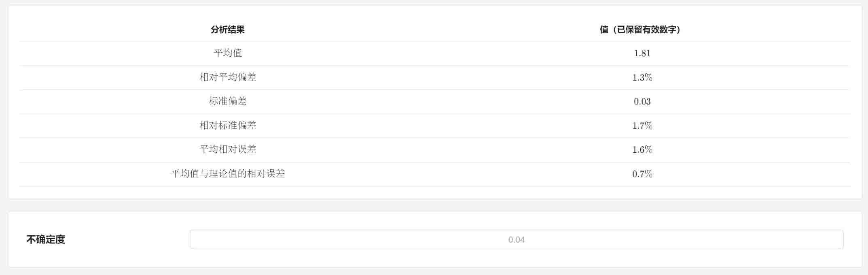The image size is (868, 275).
Task: Select the 相对平均偏差 row label
Action: (x=228, y=77)
